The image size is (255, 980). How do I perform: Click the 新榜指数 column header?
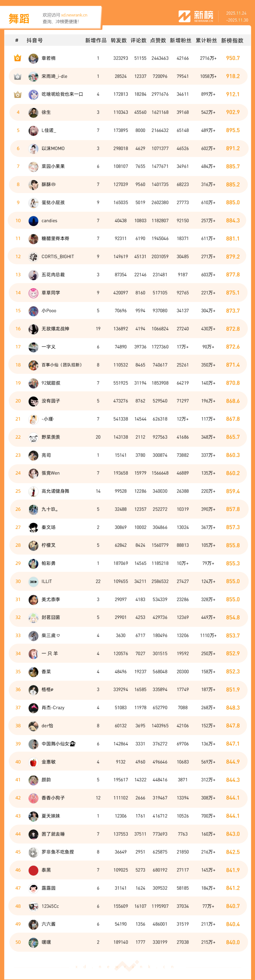(x=232, y=40)
